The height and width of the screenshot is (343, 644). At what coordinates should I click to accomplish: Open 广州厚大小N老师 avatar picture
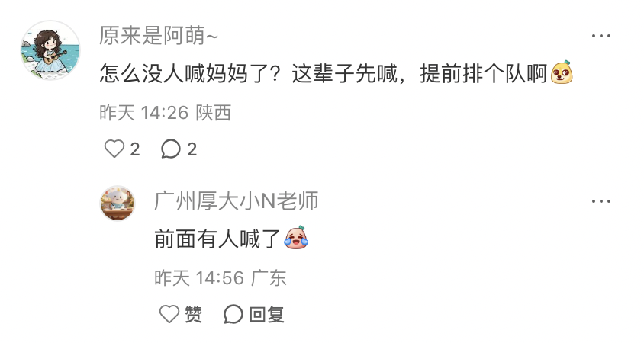click(x=118, y=203)
